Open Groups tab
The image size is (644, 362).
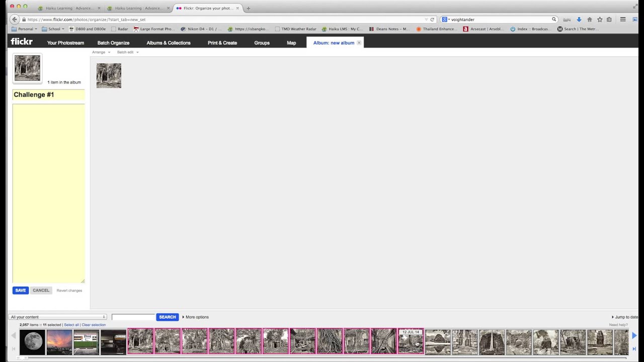click(x=262, y=43)
